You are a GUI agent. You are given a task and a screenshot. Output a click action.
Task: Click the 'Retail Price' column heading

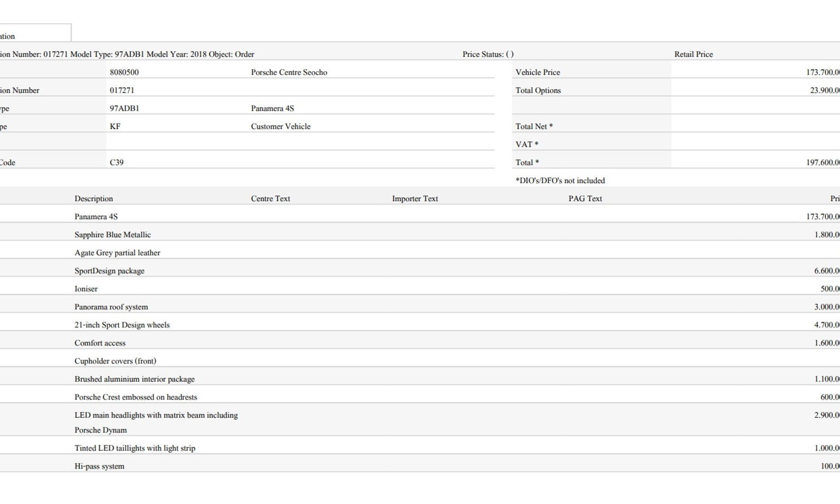coord(693,54)
